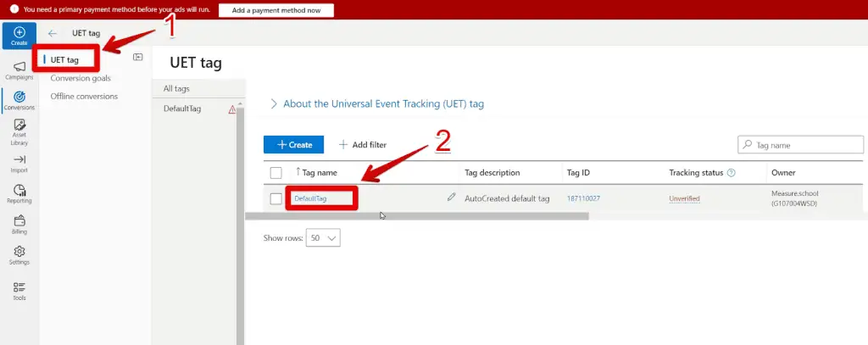868x345 pixels.
Task: Click Add a payment method now button
Action: pos(276,10)
